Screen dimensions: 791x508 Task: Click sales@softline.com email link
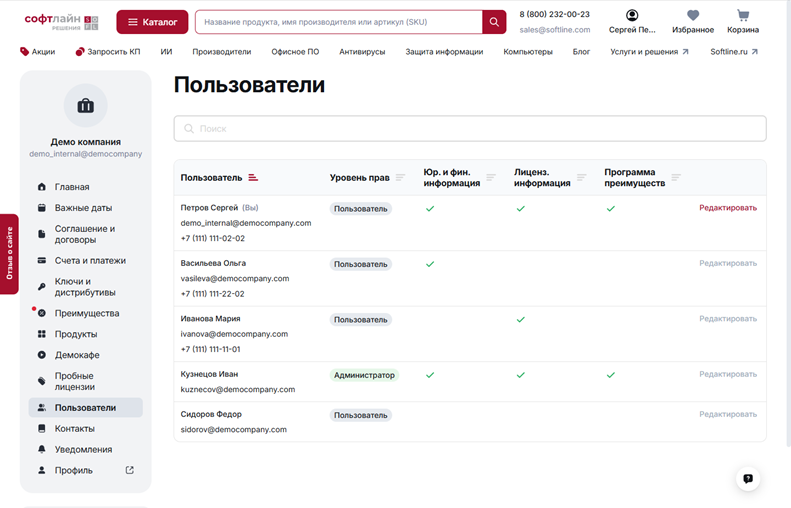pos(555,30)
